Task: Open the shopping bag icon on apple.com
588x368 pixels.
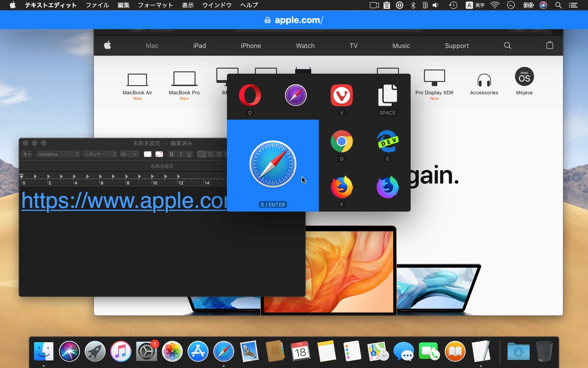Action: point(550,45)
